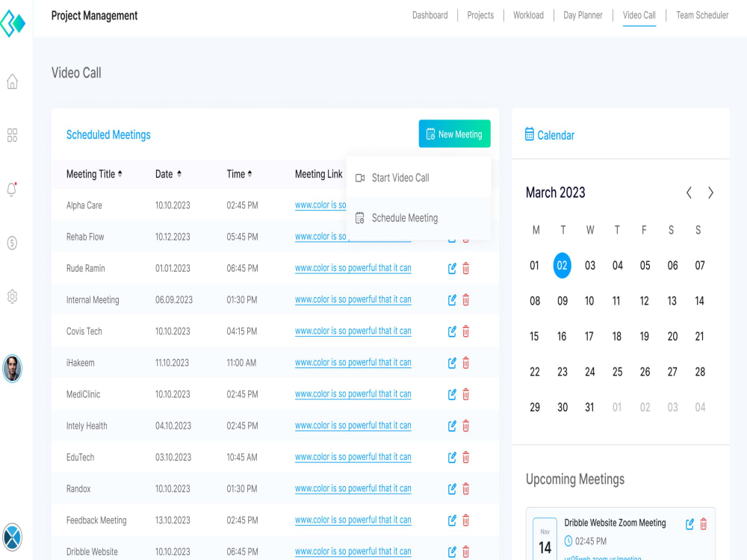Viewport: 747px width, 560px height.
Task: Select Start Video Call from the menu
Action: [400, 178]
